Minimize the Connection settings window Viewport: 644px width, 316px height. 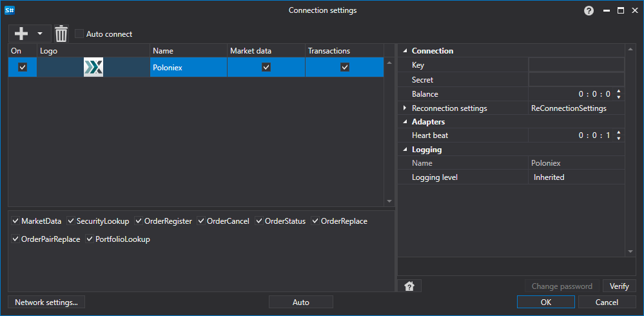pyautogui.click(x=606, y=11)
